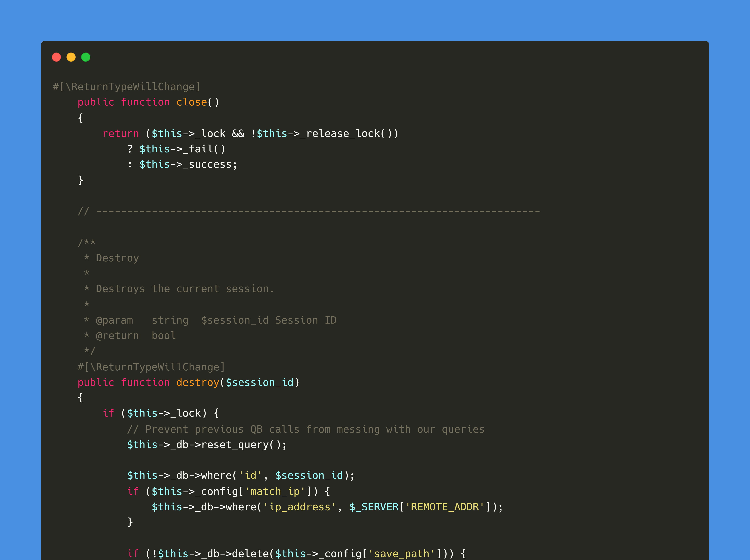Click the 'save_path' string literal
Image resolution: width=750 pixels, height=560 pixels.
pos(401,554)
